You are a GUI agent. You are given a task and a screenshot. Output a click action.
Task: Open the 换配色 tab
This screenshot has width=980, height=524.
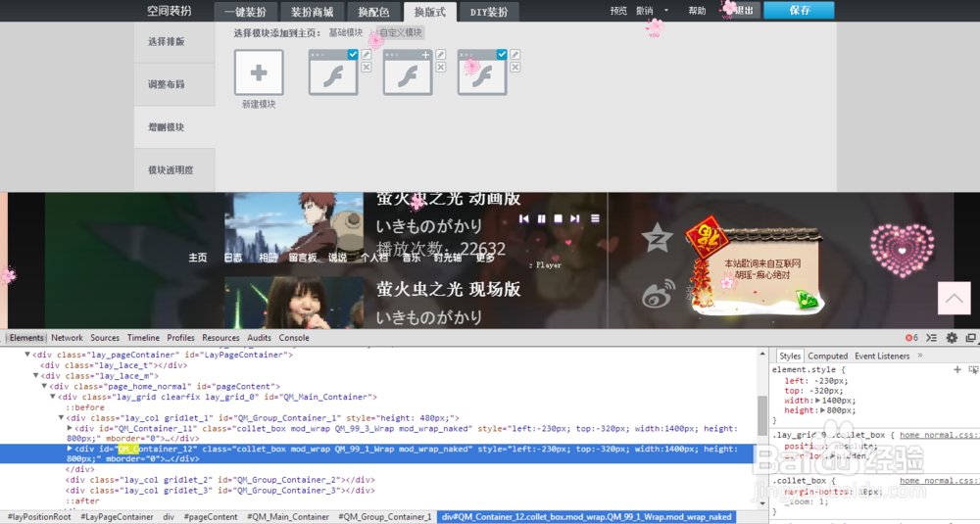(x=373, y=12)
